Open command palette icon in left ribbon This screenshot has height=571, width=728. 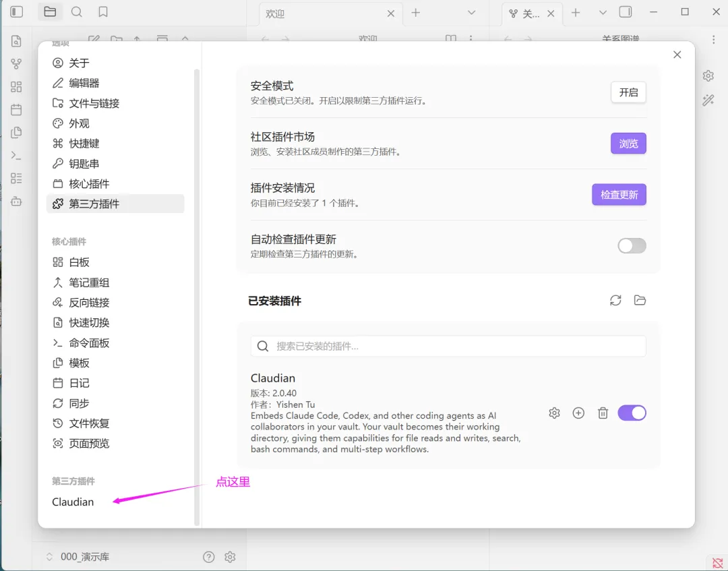coord(16,156)
